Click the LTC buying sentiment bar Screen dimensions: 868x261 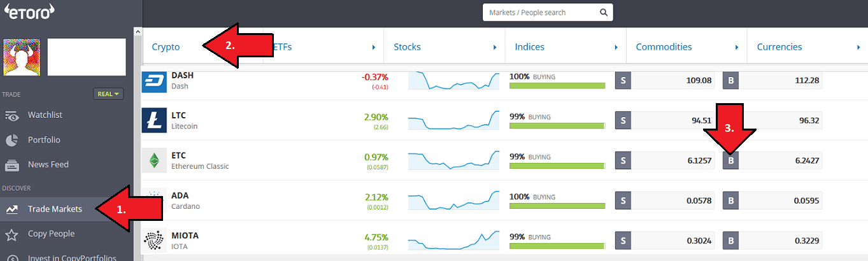pyautogui.click(x=557, y=126)
